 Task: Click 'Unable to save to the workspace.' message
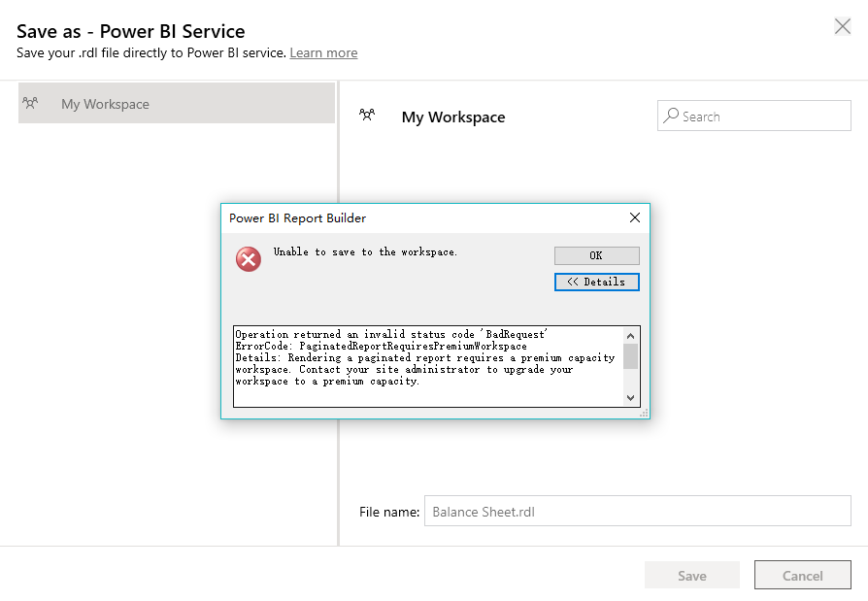[x=365, y=252]
